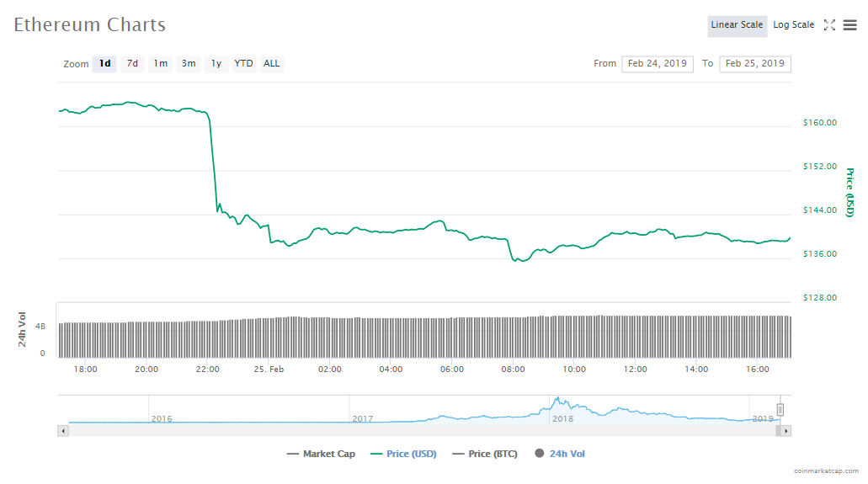
Task: Choose the YTD zoom option
Action: tap(243, 64)
